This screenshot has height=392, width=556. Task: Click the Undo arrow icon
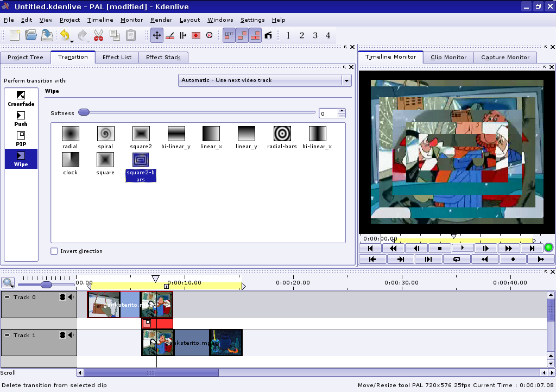65,35
